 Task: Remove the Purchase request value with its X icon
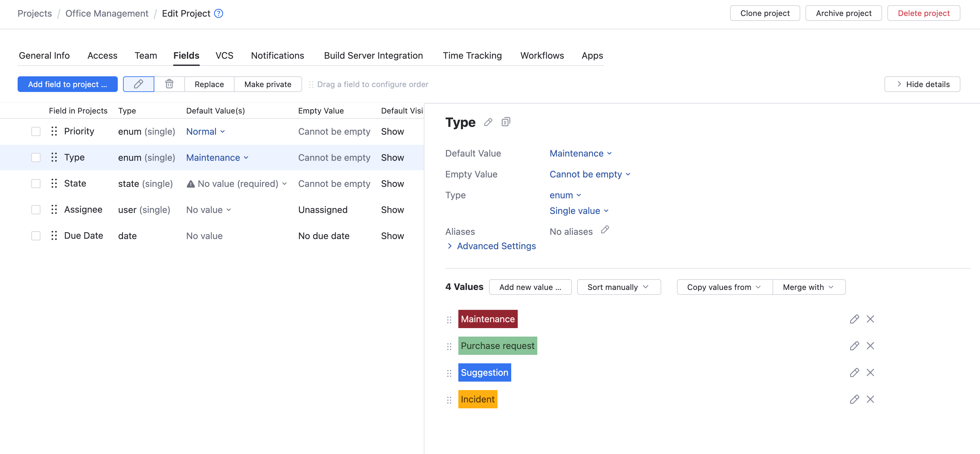(870, 346)
